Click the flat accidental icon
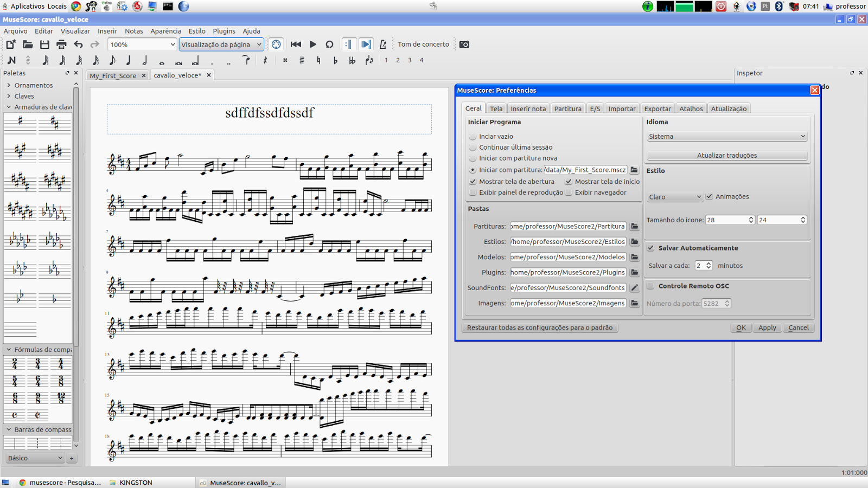The image size is (868, 488). pyautogui.click(x=334, y=60)
